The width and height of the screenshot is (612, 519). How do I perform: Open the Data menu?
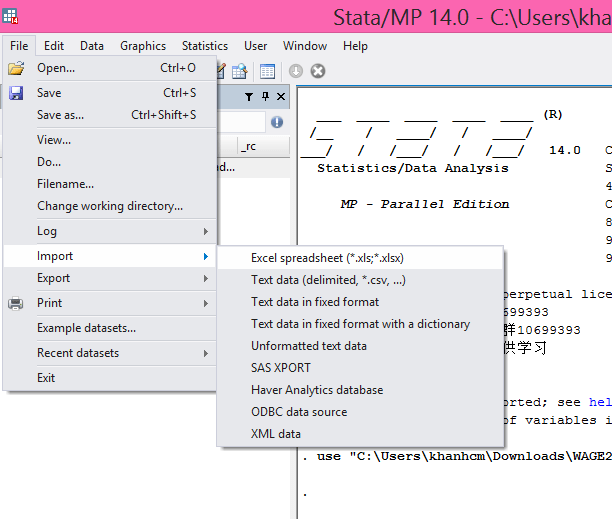coord(92,46)
